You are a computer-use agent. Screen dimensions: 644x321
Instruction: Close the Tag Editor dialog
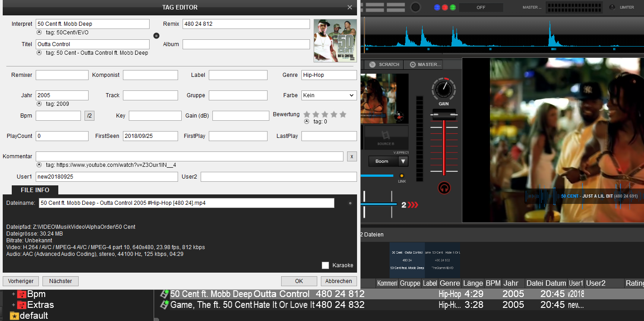point(350,7)
